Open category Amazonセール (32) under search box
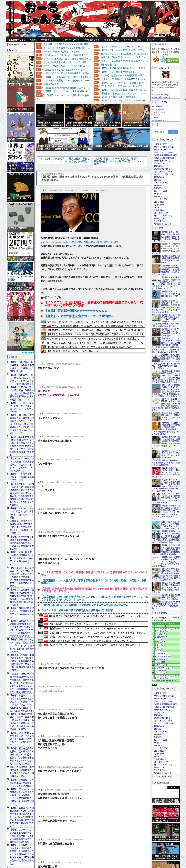The image size is (186, 868). tap(162, 224)
